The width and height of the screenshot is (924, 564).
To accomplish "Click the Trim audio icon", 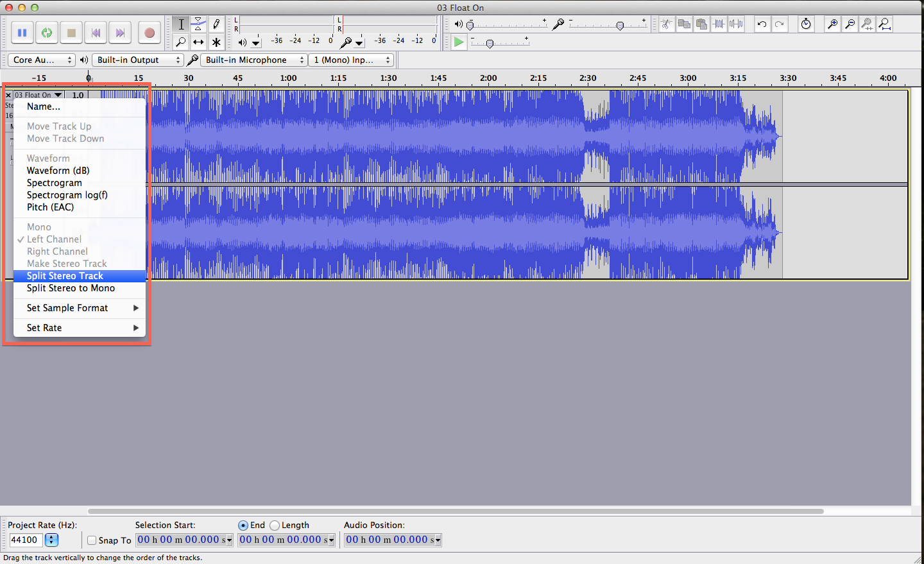I will coord(719,24).
